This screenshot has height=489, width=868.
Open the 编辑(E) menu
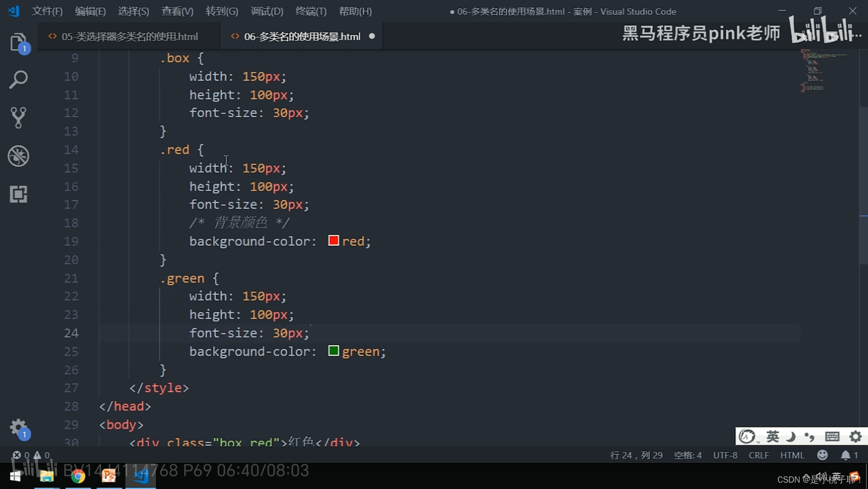coord(90,11)
